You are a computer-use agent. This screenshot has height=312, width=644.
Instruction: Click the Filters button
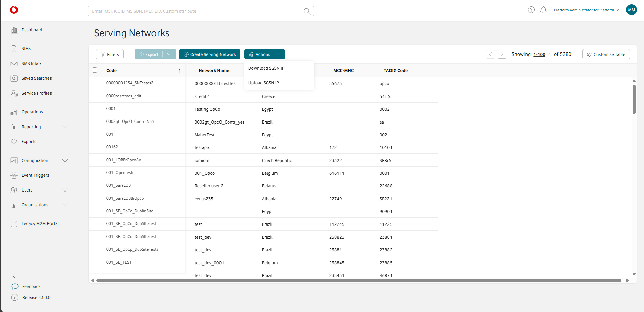click(110, 54)
